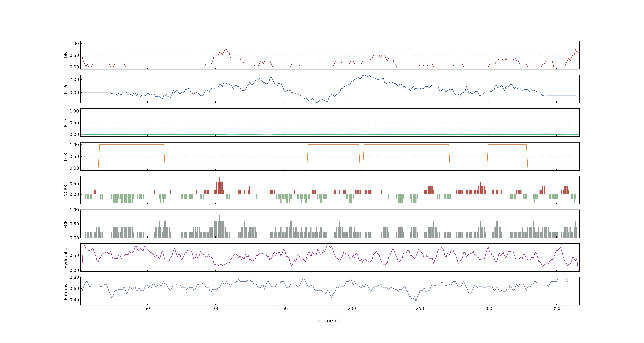The width and height of the screenshot is (644, 343).
Task: Click the Entropy y-axis label
Action: click(66, 292)
